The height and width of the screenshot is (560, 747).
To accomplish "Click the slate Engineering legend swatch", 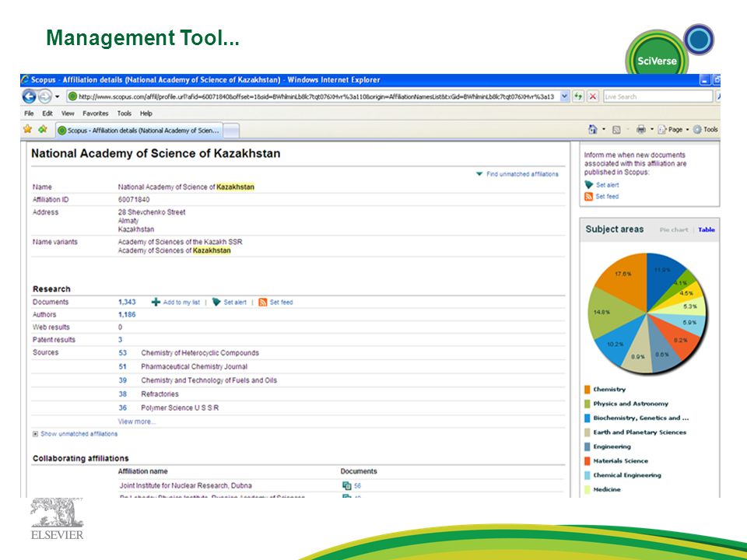I will click(x=587, y=446).
